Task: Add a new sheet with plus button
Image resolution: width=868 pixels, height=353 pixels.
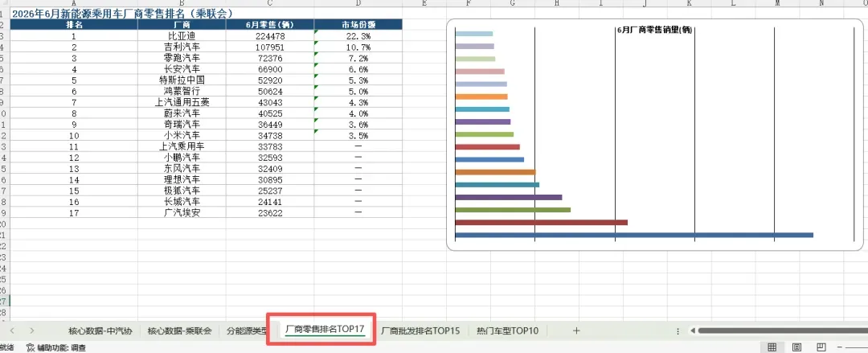Action: coord(576,330)
